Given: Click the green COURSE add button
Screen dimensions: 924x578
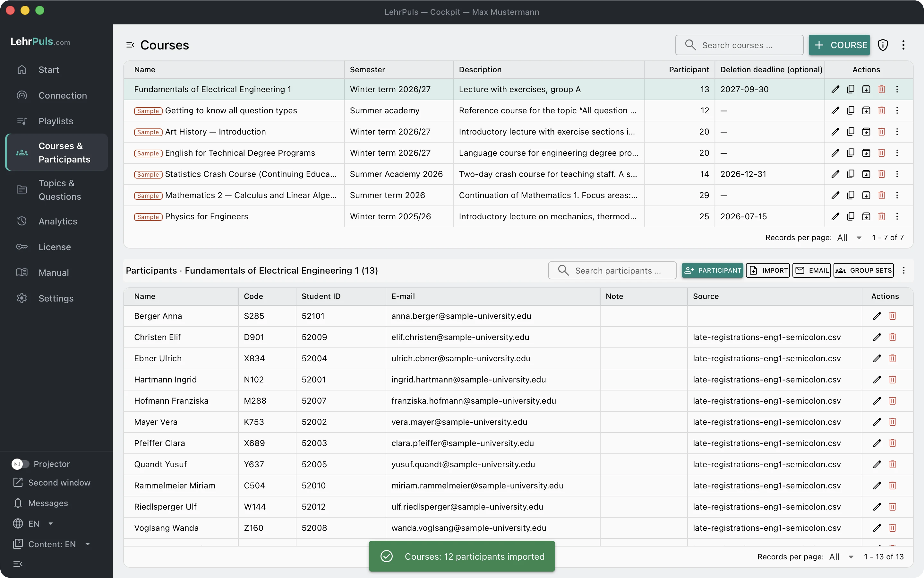Looking at the screenshot, I should pos(839,45).
